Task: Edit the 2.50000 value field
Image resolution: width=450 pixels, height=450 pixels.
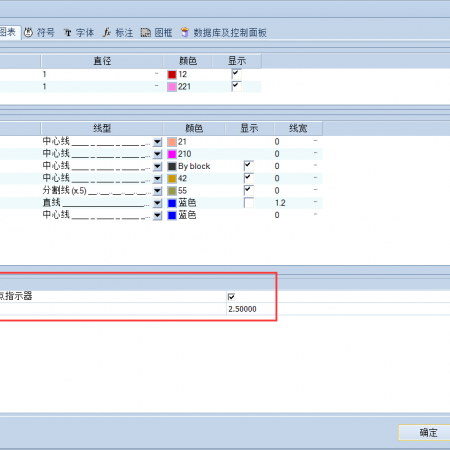Action: pos(251,309)
